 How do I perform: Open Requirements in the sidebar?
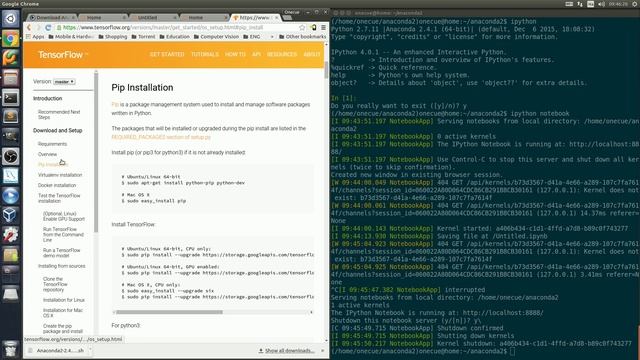(52, 144)
